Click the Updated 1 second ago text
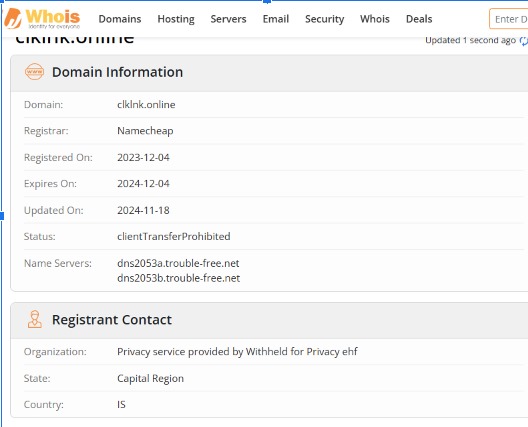This screenshot has width=528, height=427. (x=470, y=40)
